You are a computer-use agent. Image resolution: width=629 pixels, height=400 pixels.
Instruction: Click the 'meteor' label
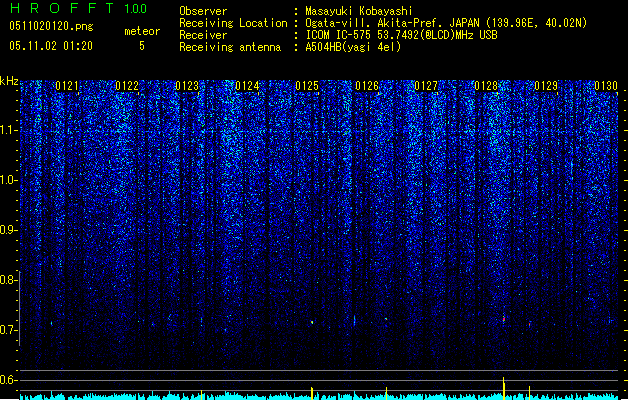(x=142, y=31)
